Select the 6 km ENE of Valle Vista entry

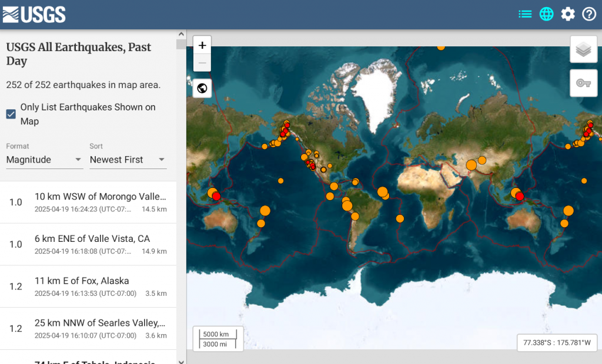(88, 244)
